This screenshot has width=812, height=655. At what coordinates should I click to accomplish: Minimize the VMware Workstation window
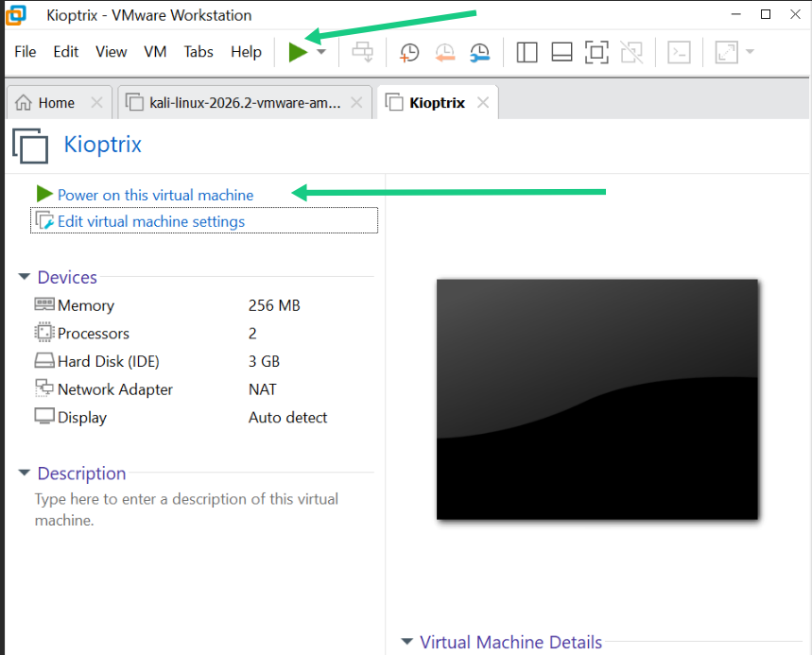[x=735, y=14]
